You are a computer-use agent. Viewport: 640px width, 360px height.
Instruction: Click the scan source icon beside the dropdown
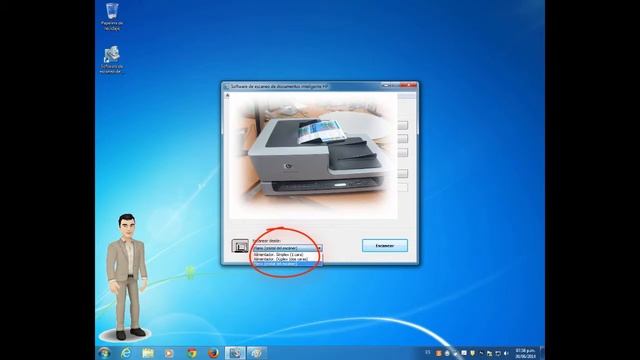pyautogui.click(x=240, y=246)
